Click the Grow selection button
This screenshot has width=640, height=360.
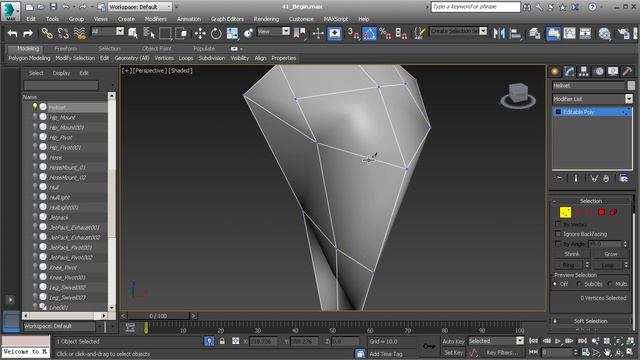611,254
